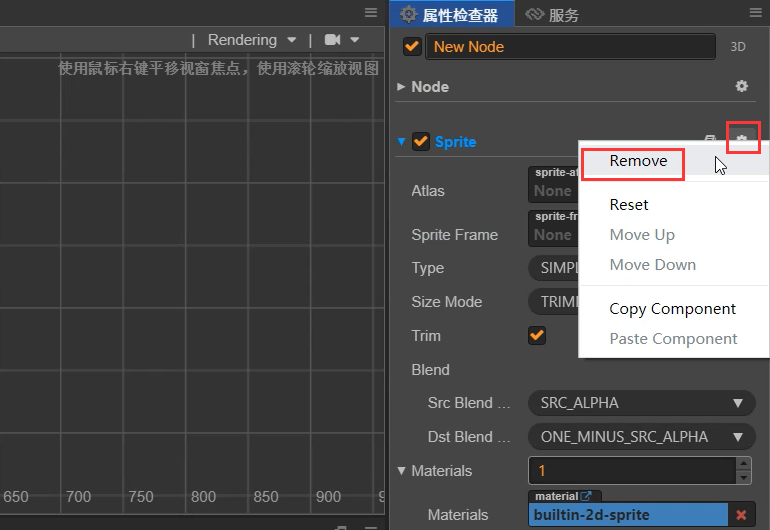This screenshot has width=770, height=530.
Task: Choose Copy Component in the menu
Action: (x=672, y=309)
